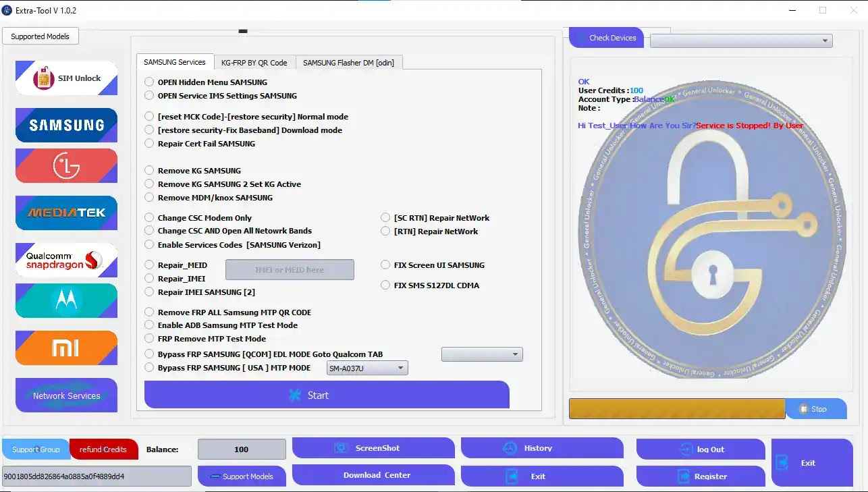Open the Motorola brand section
The width and height of the screenshot is (868, 492).
[x=66, y=300]
